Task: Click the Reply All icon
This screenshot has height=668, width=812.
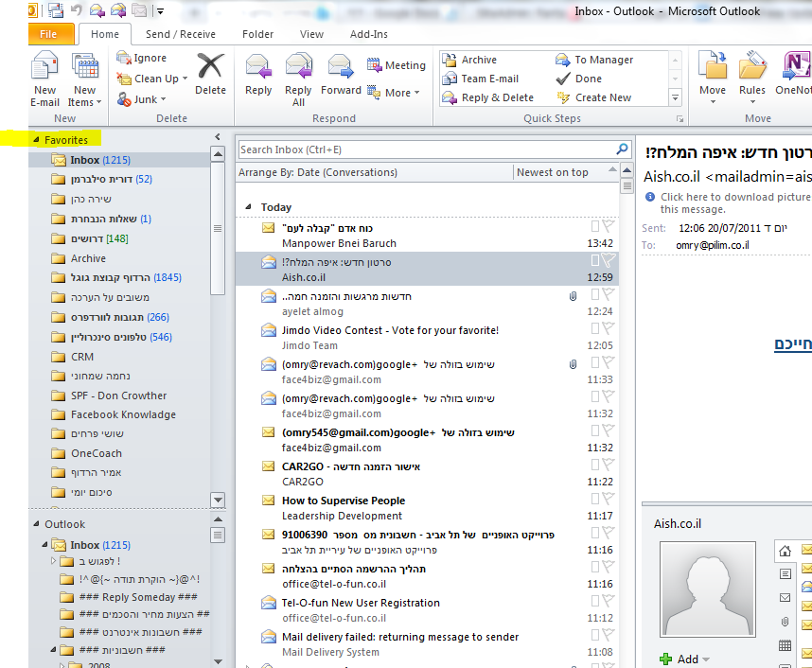Action: click(x=298, y=66)
